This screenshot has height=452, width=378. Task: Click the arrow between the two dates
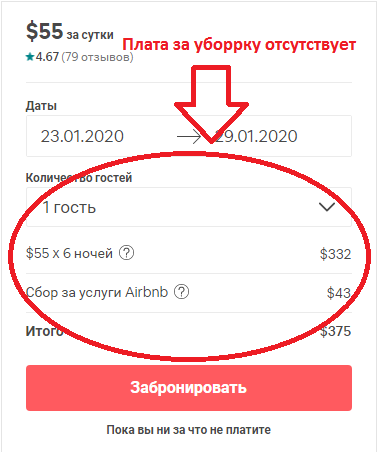click(x=189, y=136)
